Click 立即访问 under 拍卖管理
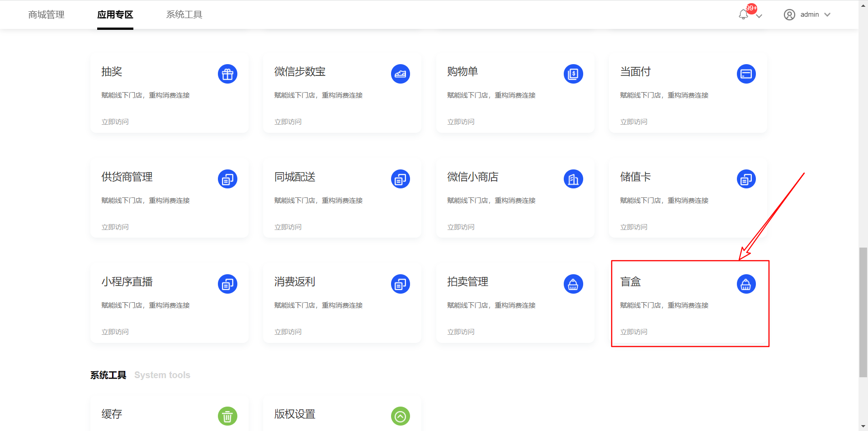Viewport: 868px width, 431px height. pyautogui.click(x=461, y=332)
